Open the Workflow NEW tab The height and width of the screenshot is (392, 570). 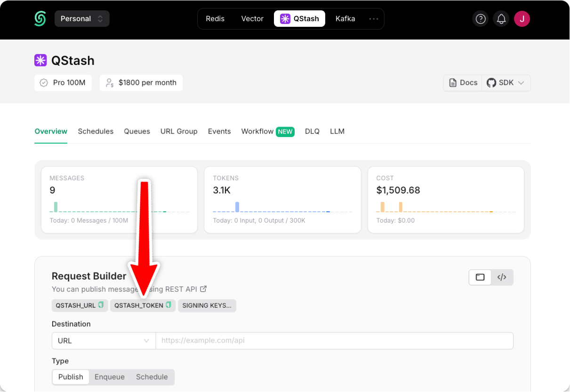268,131
